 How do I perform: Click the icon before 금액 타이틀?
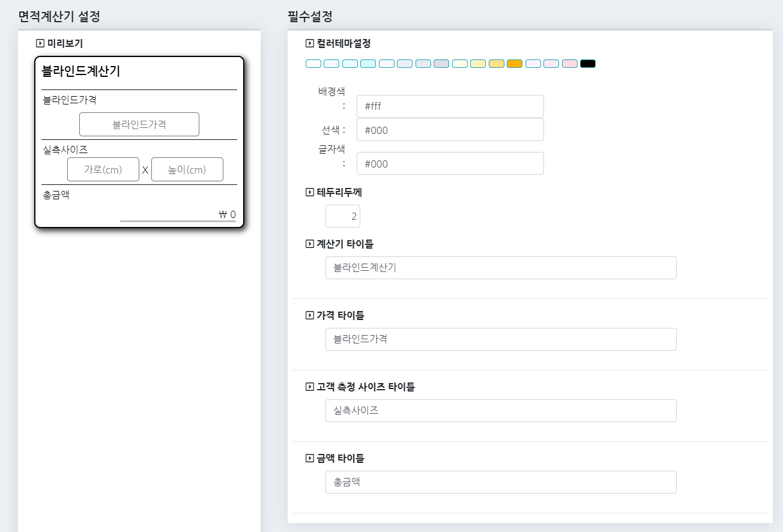[x=310, y=458]
